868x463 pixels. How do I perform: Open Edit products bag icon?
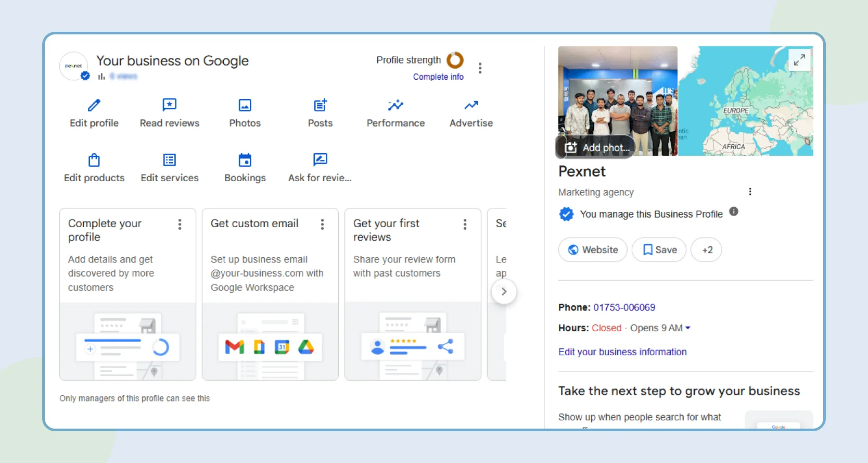tap(94, 160)
